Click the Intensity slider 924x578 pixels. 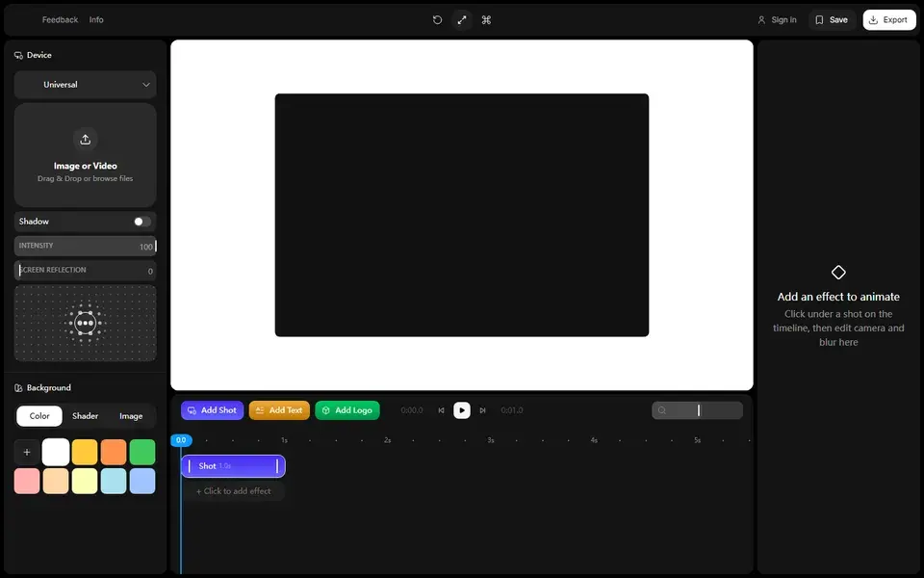tap(86, 246)
